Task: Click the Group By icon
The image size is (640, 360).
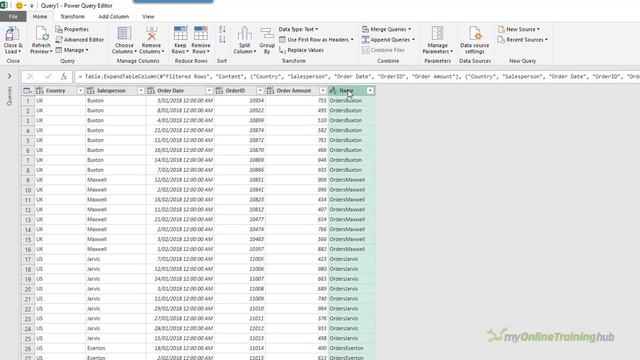Action: click(267, 34)
